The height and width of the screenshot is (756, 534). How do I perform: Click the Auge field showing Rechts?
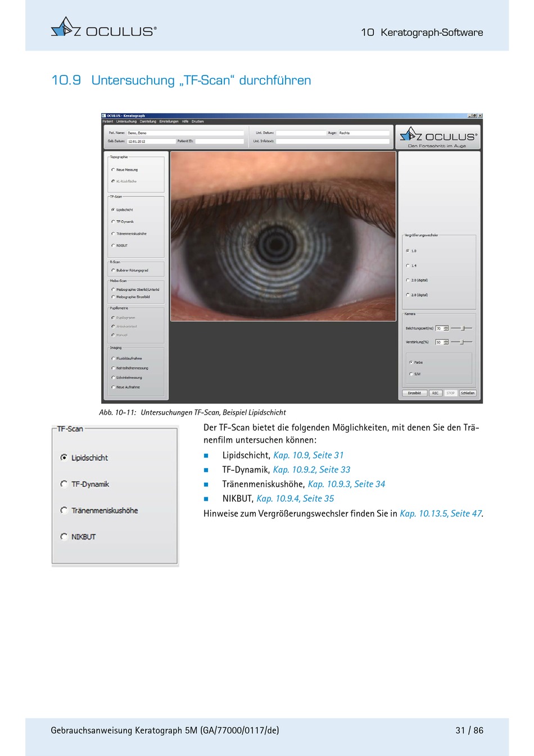click(x=364, y=133)
